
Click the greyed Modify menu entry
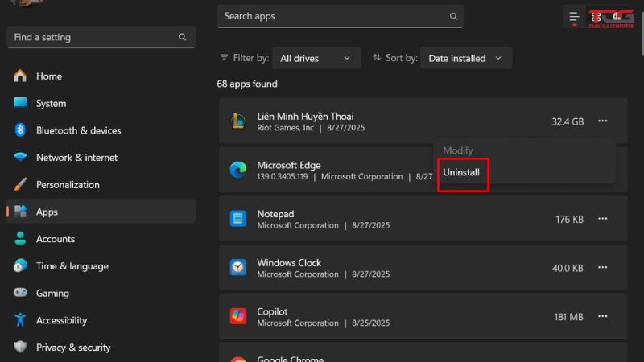pyautogui.click(x=457, y=150)
